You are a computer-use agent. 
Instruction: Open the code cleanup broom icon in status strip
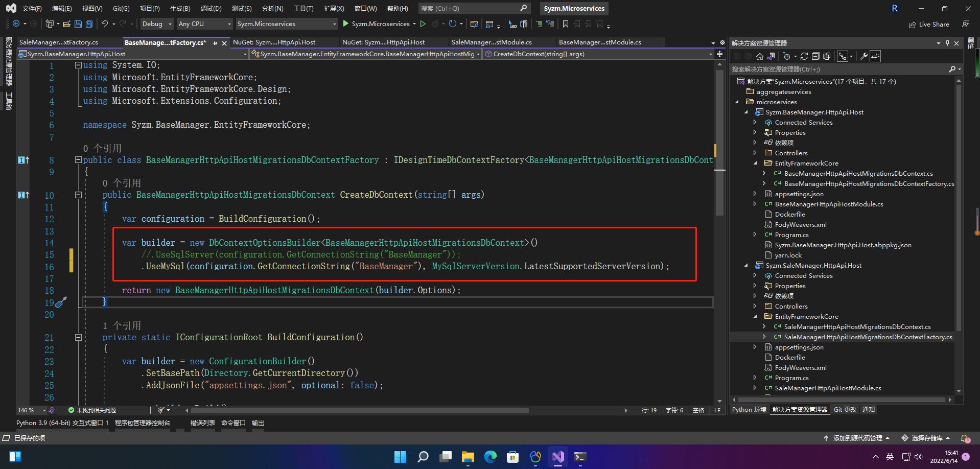[161, 410]
